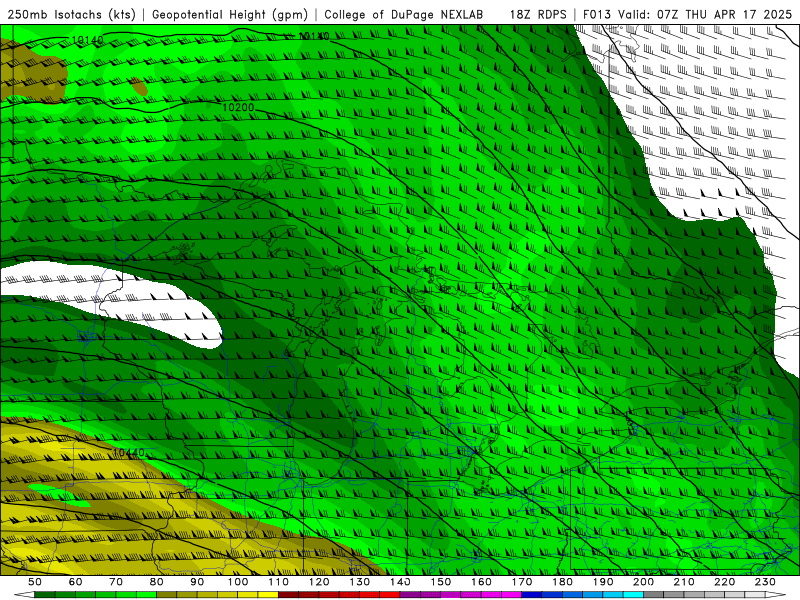Click the 210 value on the color scale
The width and height of the screenshot is (800, 600).
click(684, 582)
